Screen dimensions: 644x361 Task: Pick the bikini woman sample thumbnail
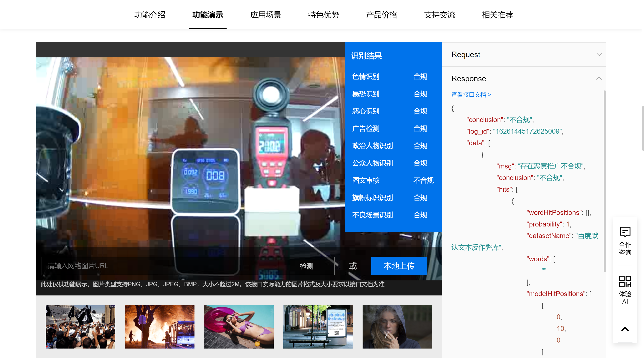239,326
